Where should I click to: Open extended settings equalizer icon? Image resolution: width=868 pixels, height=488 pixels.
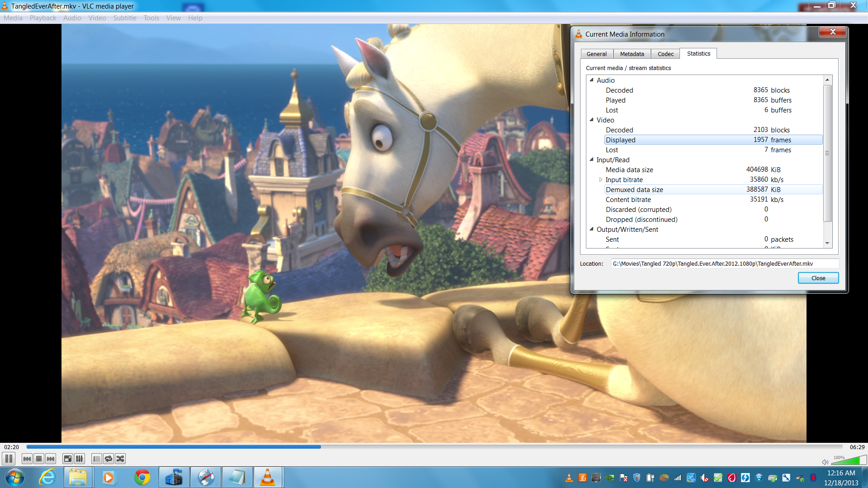[x=80, y=459]
